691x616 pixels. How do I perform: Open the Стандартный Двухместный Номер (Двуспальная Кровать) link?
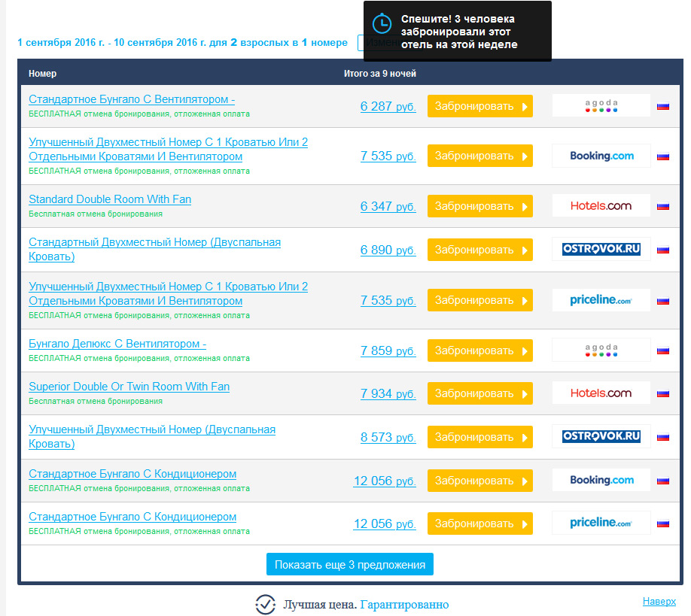click(154, 249)
